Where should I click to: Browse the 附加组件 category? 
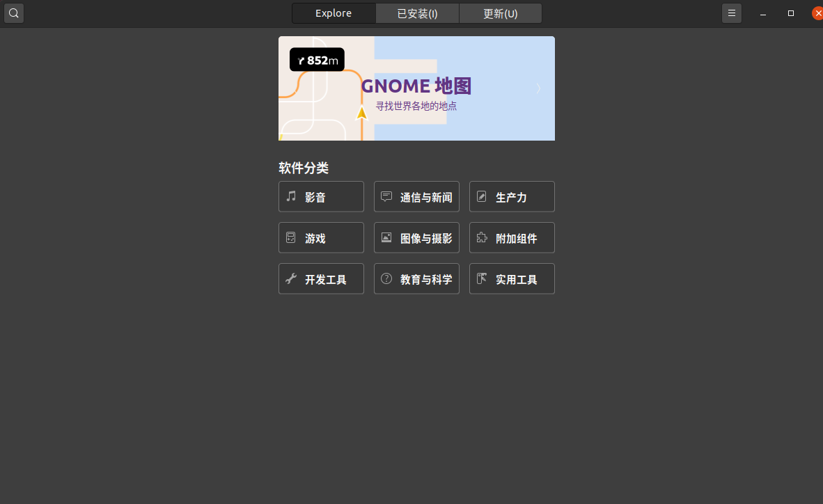point(512,237)
